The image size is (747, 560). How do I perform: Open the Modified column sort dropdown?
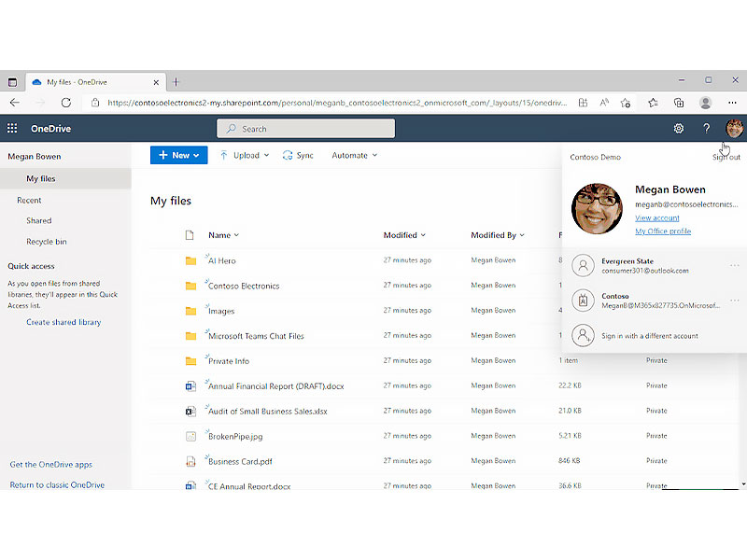[x=404, y=235]
